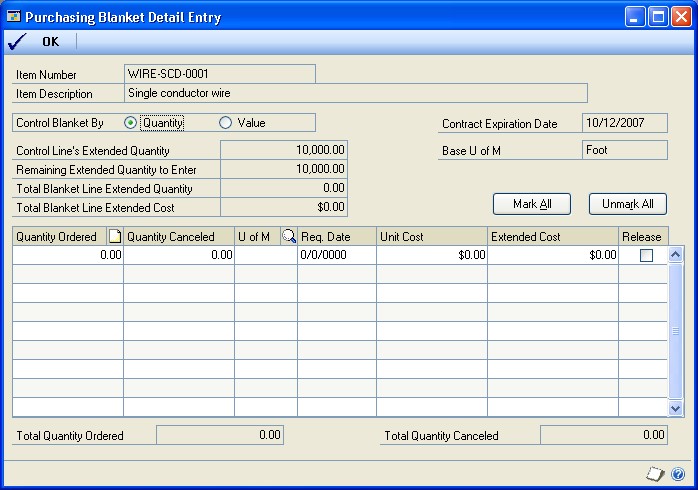Click the Item Number field WIRE-SCD-0001
Screen dimensions: 698x490
click(220, 74)
